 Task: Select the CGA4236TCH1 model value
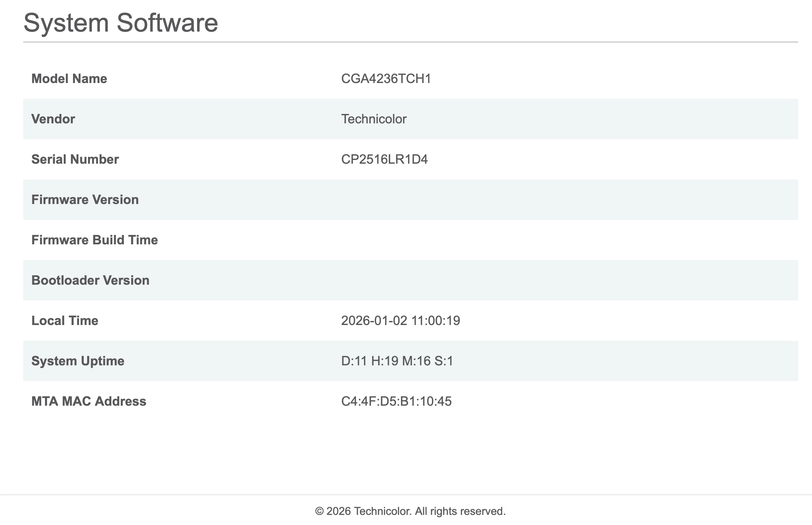tap(386, 79)
